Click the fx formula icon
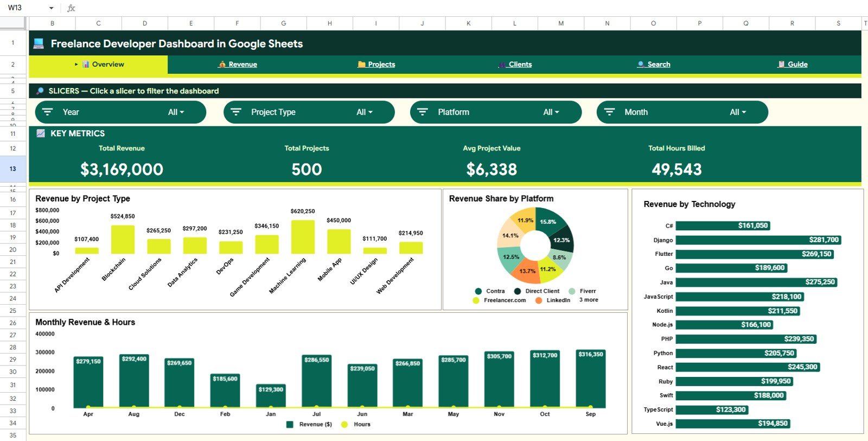Screen dimensions: 868x441 tap(71, 8)
